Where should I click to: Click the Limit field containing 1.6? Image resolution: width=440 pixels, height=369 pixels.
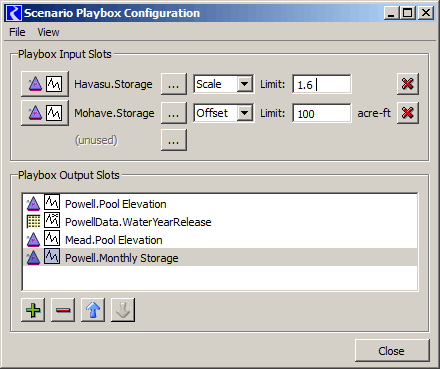pyautogui.click(x=322, y=84)
